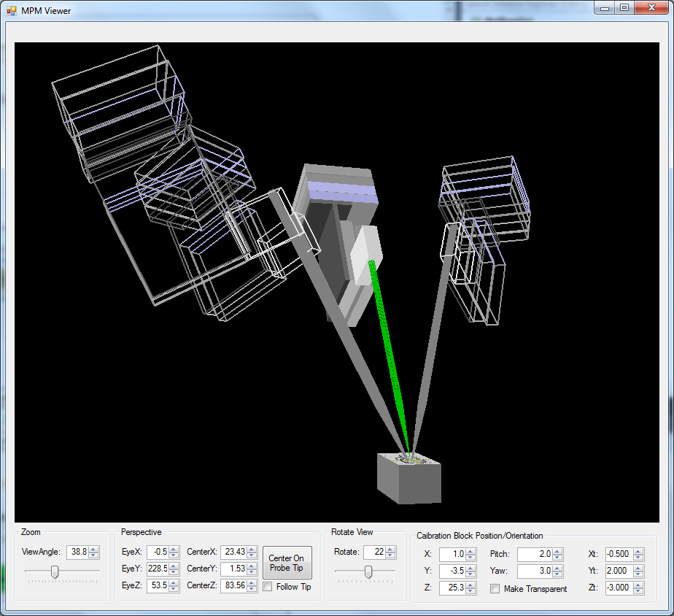Viewport: 674px width, 616px height.
Task: Decrease ViewAngle with the down arrow
Action: [93, 555]
